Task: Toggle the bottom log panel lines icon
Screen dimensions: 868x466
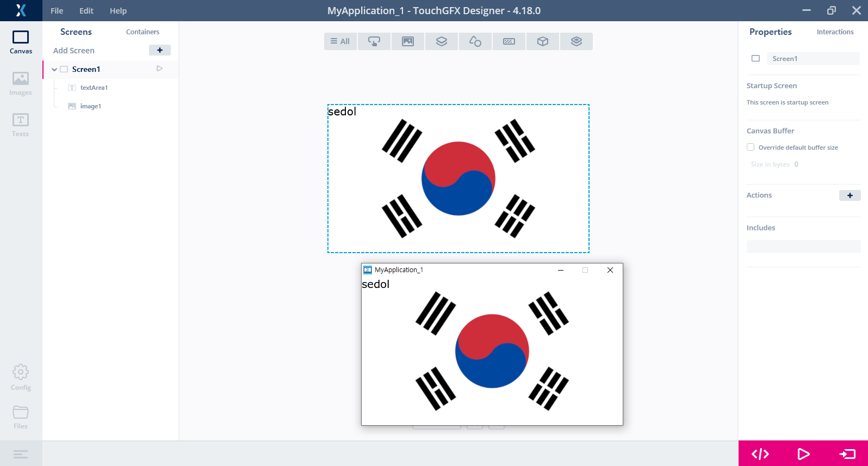Action: 21,454
